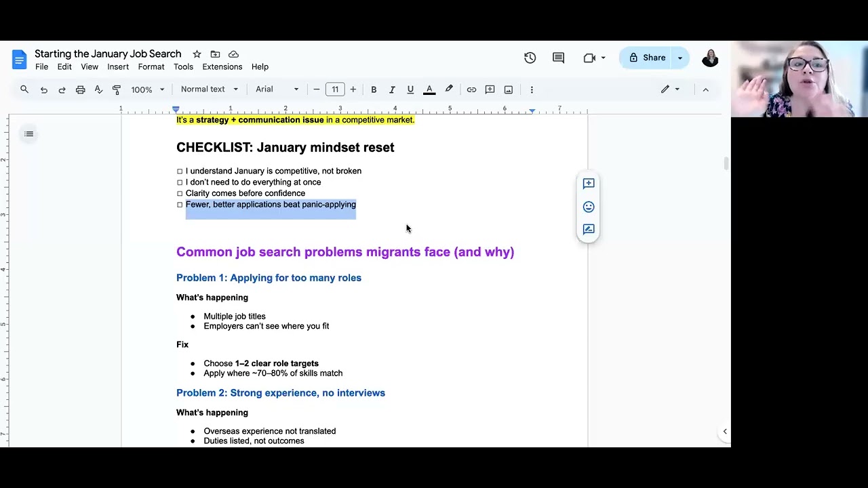The height and width of the screenshot is (488, 868).
Task: Tick 'Fewer, better applications' checkbox
Action: [180, 205]
